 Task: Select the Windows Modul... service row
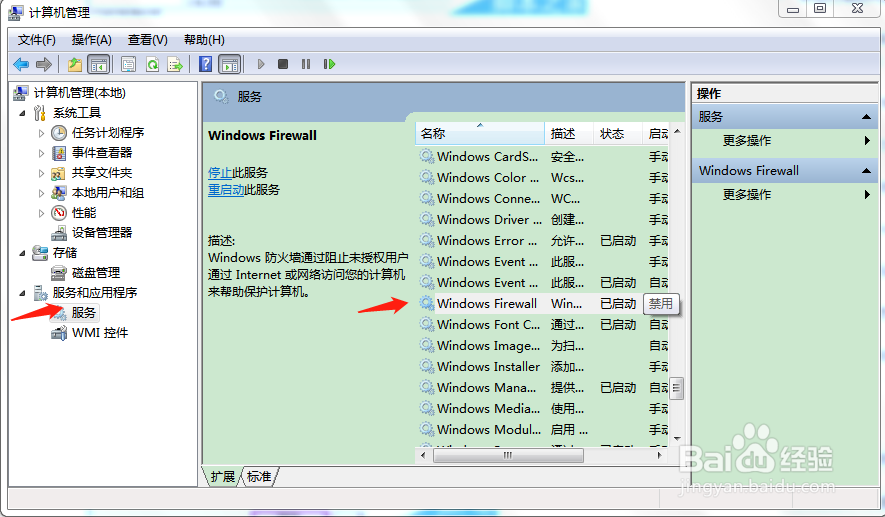tap(543, 430)
